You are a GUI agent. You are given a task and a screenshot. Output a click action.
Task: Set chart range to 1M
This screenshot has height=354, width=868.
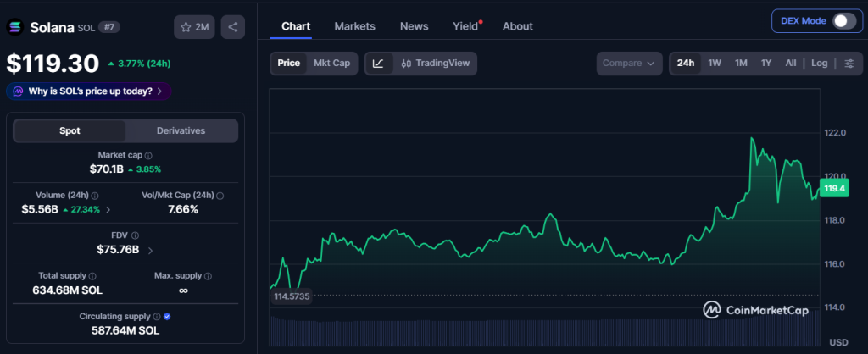click(x=741, y=63)
